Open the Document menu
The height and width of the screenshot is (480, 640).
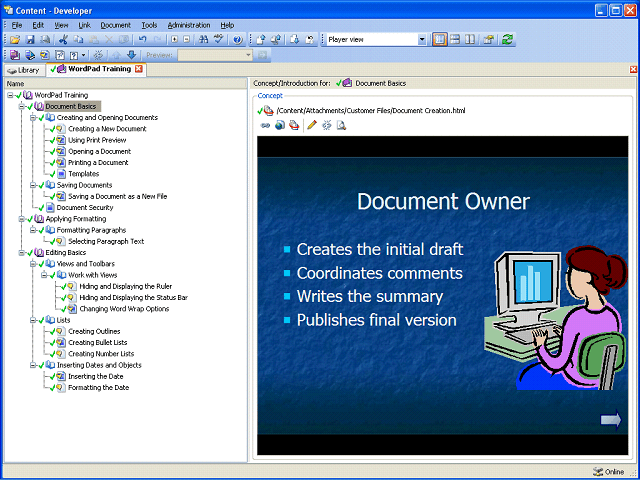(116, 25)
